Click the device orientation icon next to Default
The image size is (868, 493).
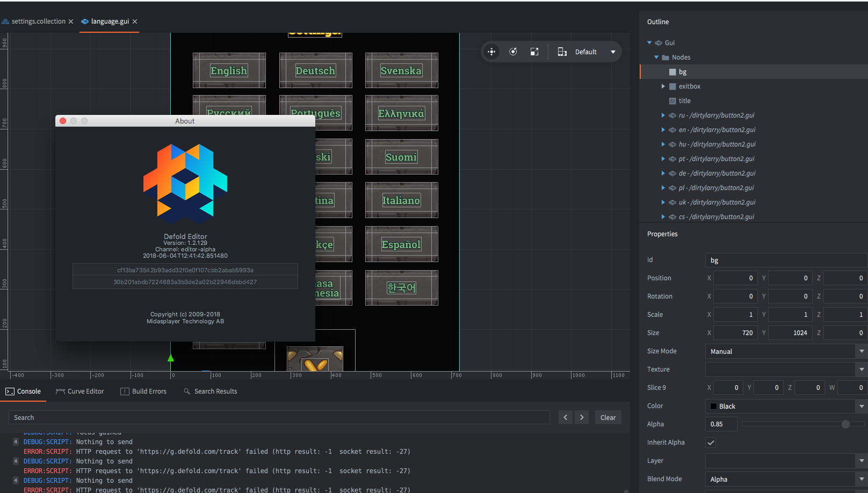pyautogui.click(x=562, y=52)
